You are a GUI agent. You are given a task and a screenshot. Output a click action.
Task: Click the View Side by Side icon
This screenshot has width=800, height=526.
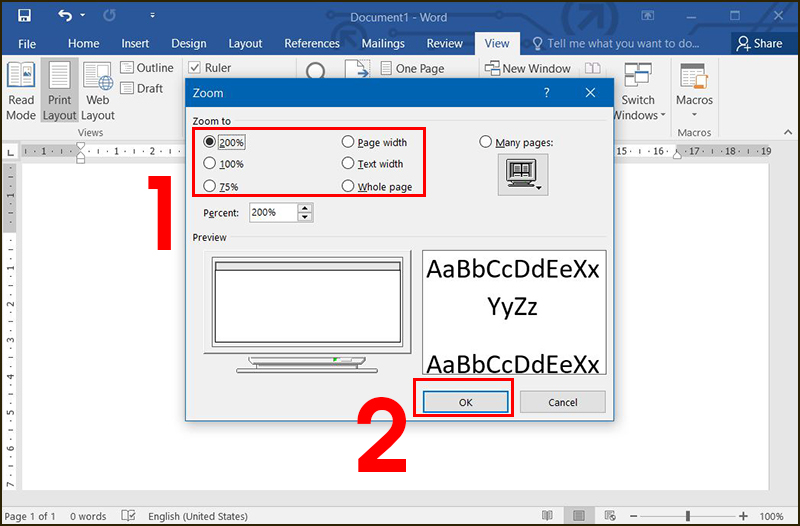point(592,68)
